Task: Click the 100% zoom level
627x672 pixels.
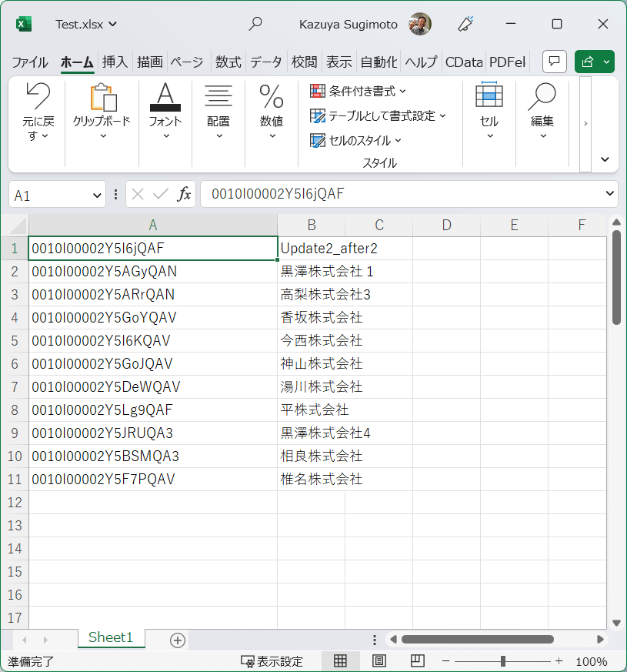Action: [x=592, y=662]
